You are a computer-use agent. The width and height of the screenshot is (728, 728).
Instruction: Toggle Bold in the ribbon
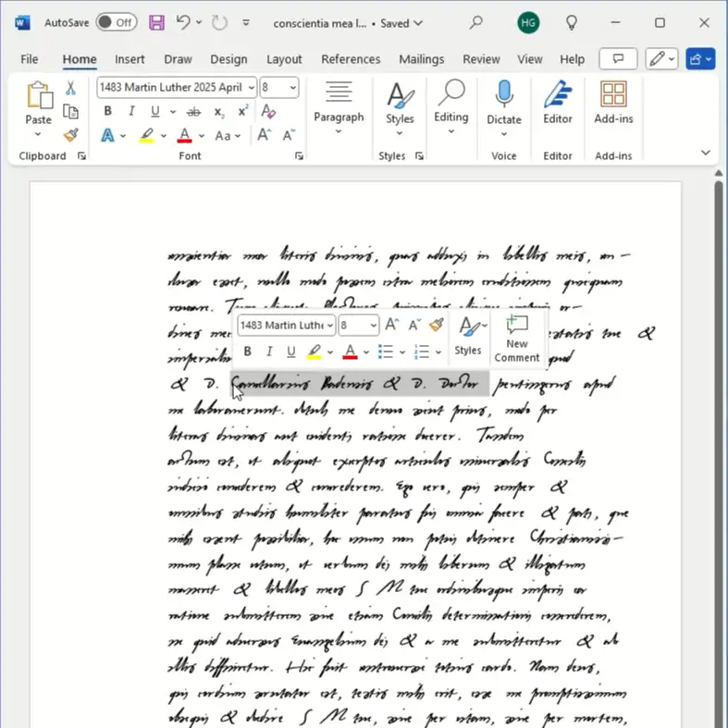tap(107, 111)
